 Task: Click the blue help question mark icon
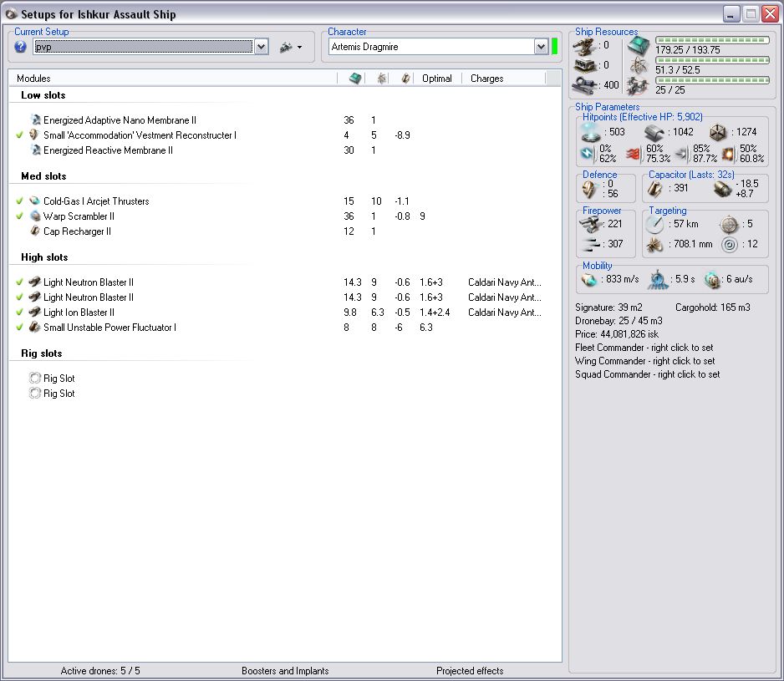21,47
